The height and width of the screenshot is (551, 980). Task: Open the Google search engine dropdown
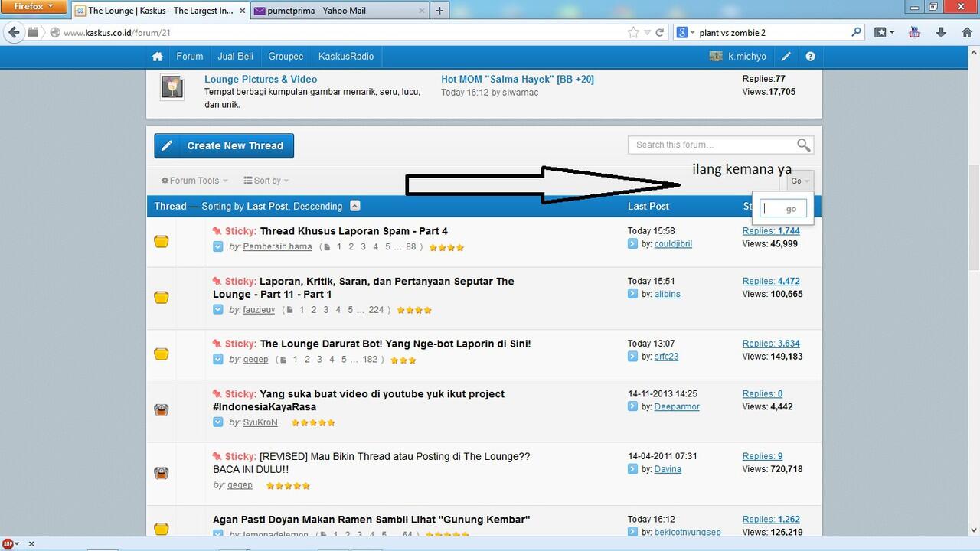click(x=685, y=32)
